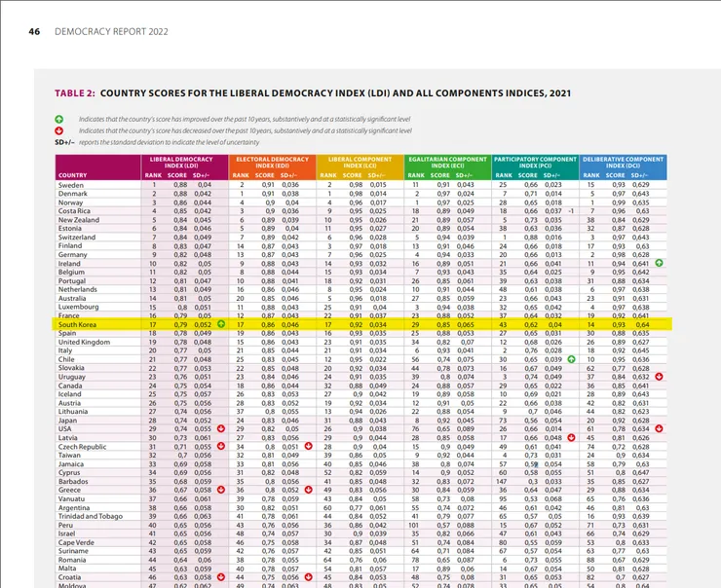721x588 pixels.
Task: Click red arrow in Greece's LDI column
Action: click(221, 490)
